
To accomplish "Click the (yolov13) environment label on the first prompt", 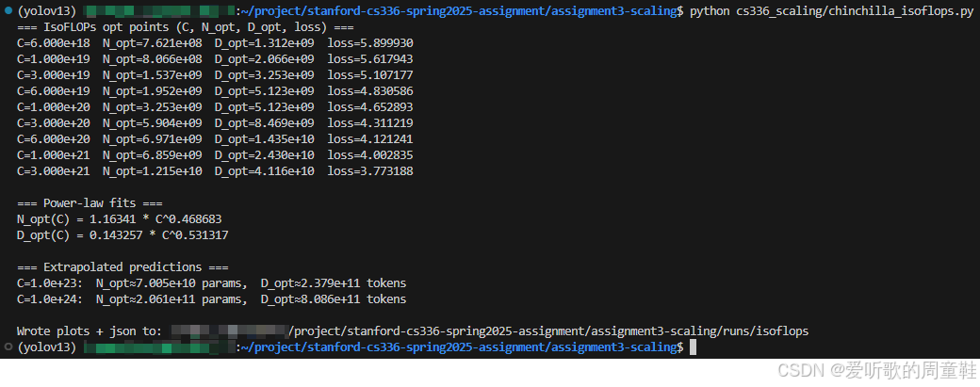I will click(x=46, y=11).
